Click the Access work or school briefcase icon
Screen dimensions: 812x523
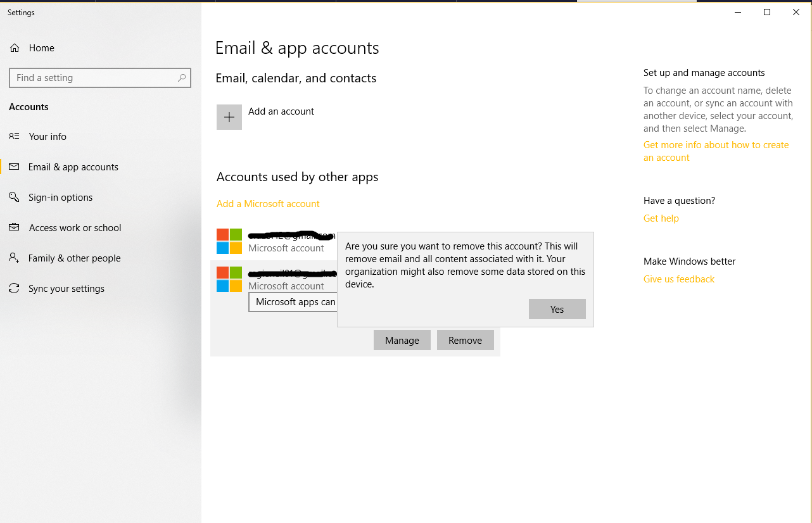(x=14, y=227)
